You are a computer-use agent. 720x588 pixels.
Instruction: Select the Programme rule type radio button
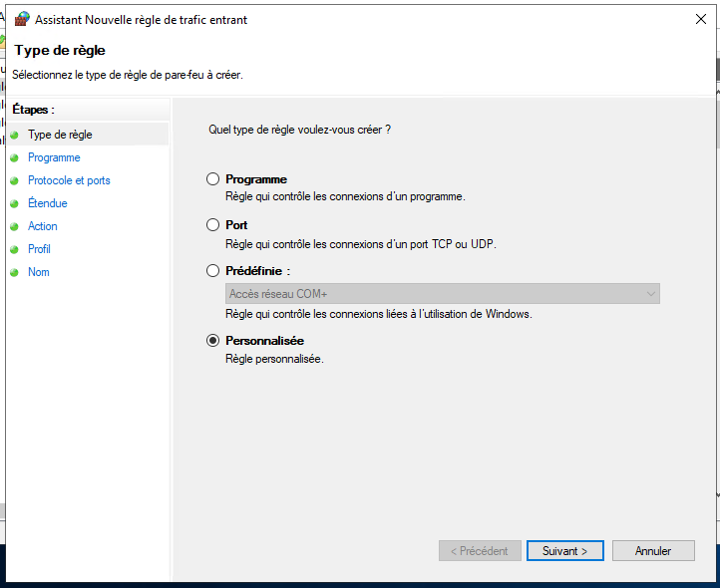tap(212, 179)
